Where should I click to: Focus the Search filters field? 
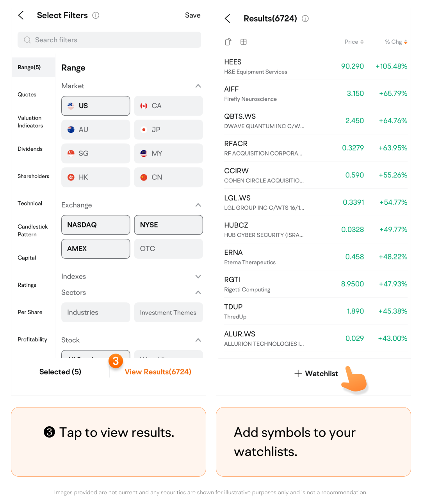coord(109,40)
